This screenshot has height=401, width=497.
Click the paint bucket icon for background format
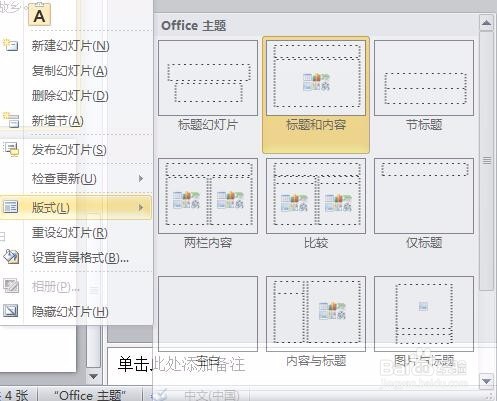[x=11, y=257]
